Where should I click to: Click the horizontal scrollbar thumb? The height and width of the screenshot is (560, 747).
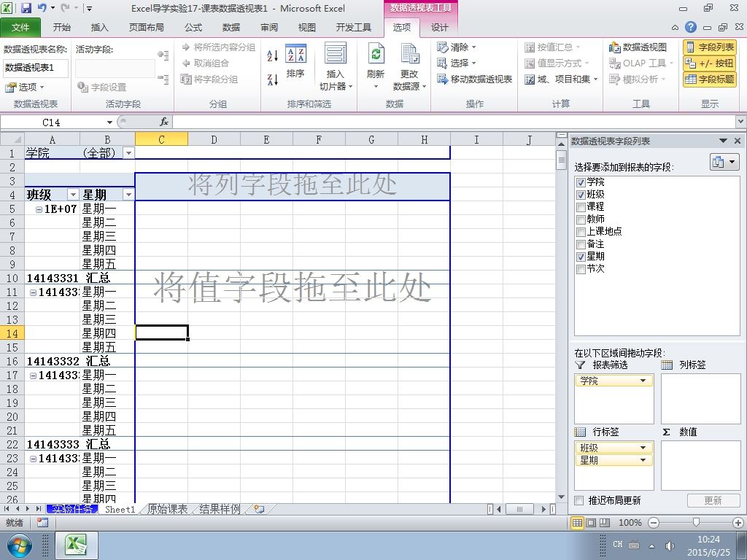519,509
